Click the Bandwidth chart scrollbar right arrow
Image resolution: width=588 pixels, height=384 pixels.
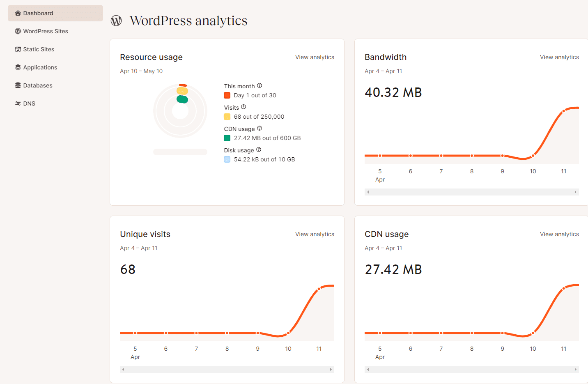(576, 192)
